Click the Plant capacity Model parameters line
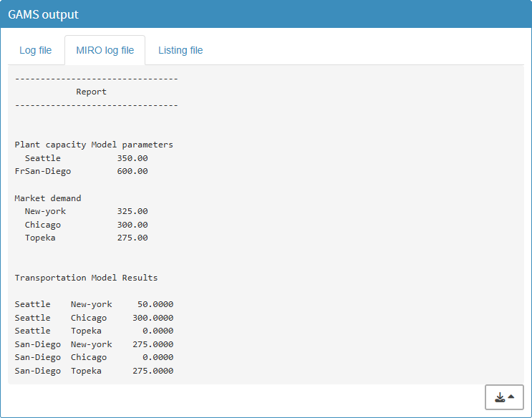 pyautogui.click(x=94, y=145)
